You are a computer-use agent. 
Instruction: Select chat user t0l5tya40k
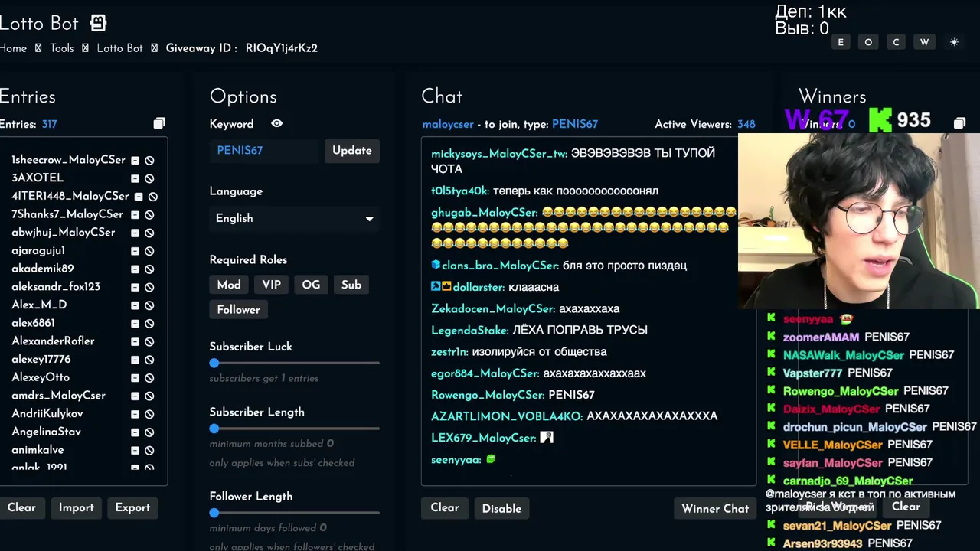460,191
